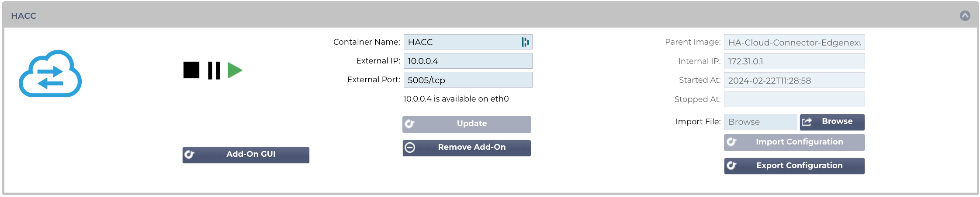Click the Browse button

coord(832,122)
